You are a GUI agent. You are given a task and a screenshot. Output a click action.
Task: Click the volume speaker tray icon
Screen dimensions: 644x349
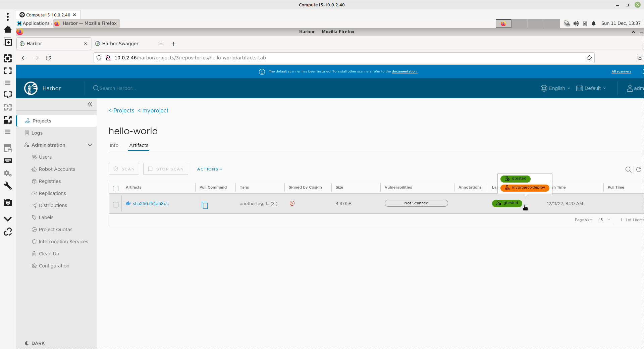coord(576,23)
